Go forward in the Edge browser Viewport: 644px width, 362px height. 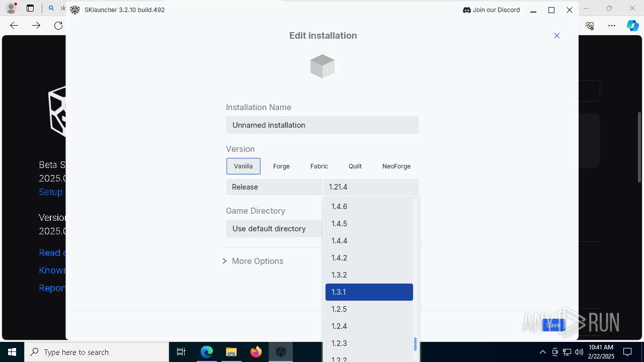coord(36,26)
